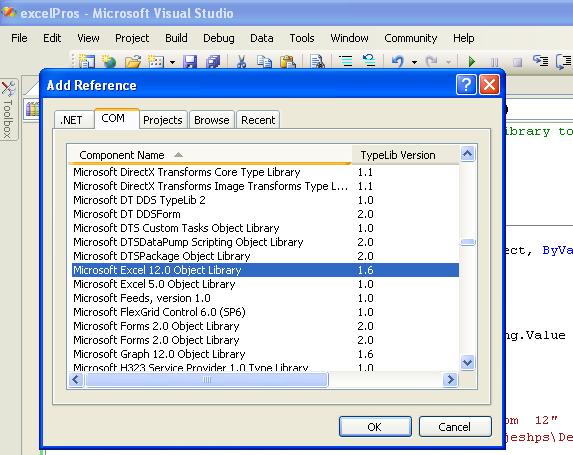Confirm with the OK button
The height and width of the screenshot is (455, 573).
375,426
